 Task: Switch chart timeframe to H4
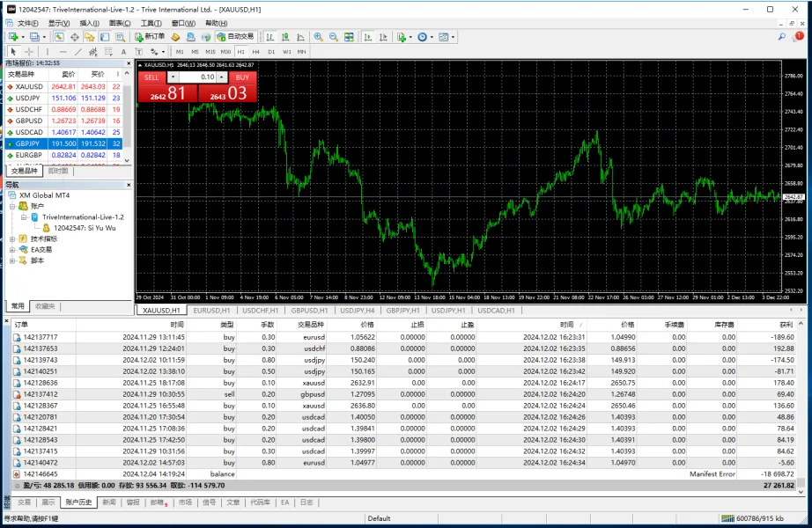click(256, 52)
